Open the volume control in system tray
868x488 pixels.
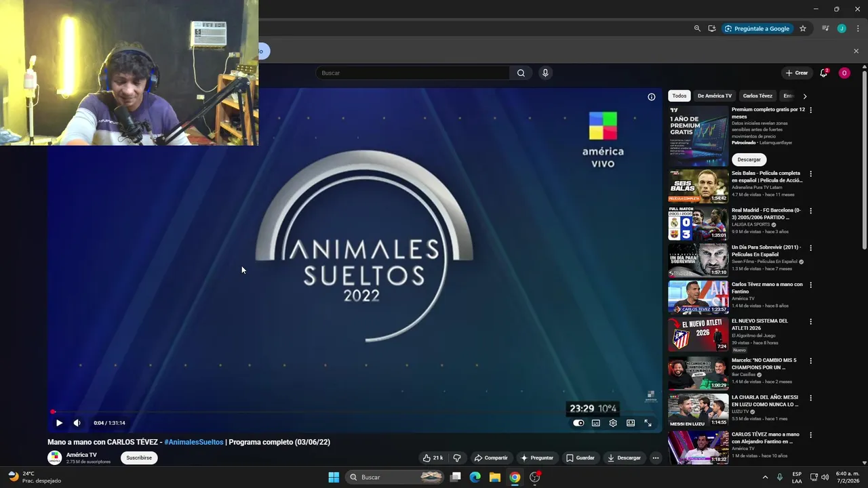[x=827, y=477]
